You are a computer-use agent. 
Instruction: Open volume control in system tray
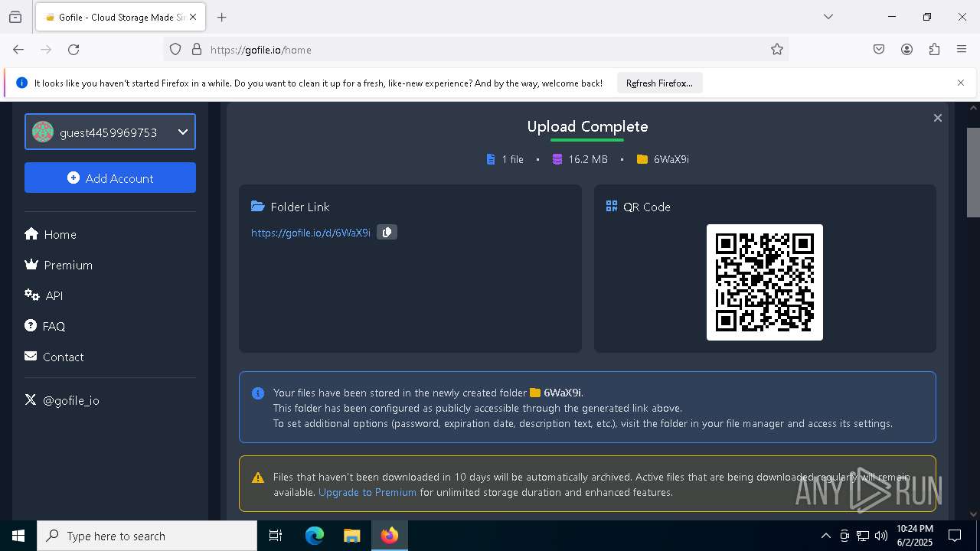881,536
